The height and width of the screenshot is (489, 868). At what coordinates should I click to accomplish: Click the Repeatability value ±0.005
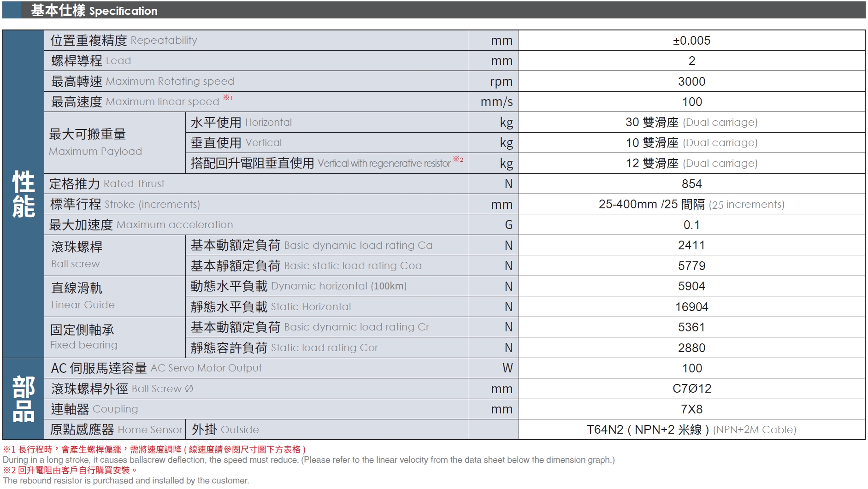click(691, 41)
